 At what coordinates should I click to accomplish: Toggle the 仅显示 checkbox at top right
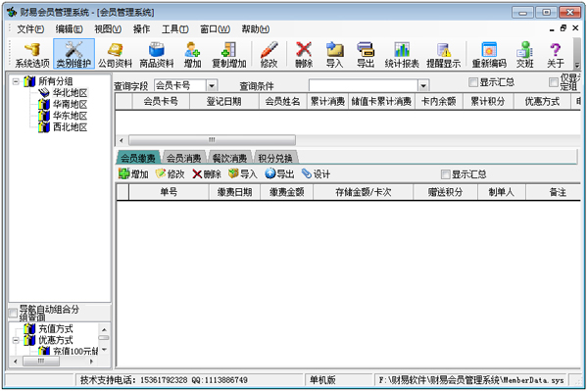(x=554, y=82)
